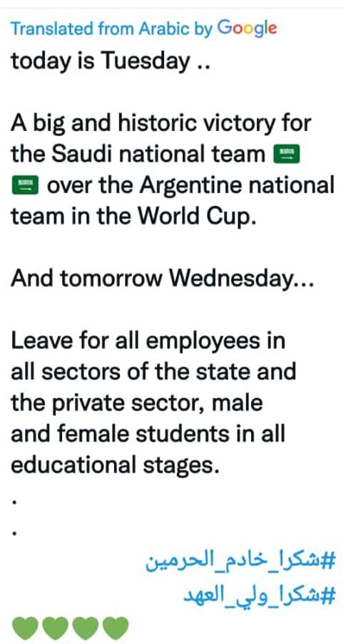Click the Google logo in translation notice
The height and width of the screenshot is (644, 346).
pyautogui.click(x=247, y=28)
